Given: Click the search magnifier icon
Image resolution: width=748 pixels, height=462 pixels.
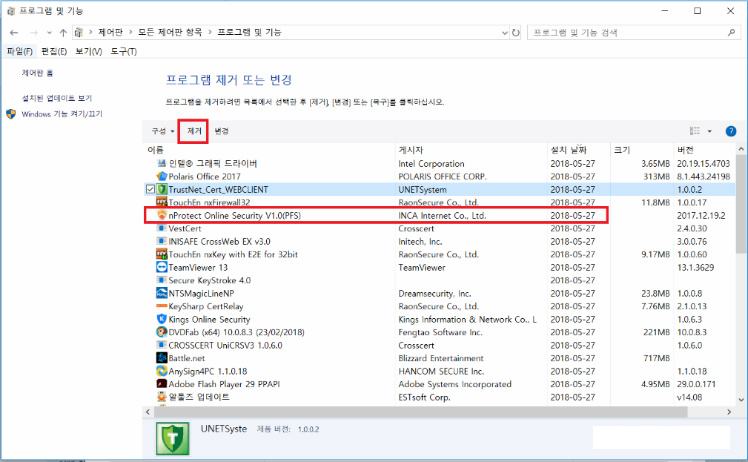Looking at the screenshot, I should (x=731, y=32).
